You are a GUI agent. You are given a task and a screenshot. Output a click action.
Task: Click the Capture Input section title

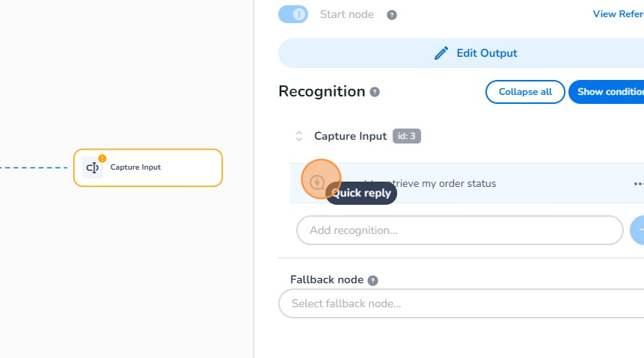pos(350,136)
